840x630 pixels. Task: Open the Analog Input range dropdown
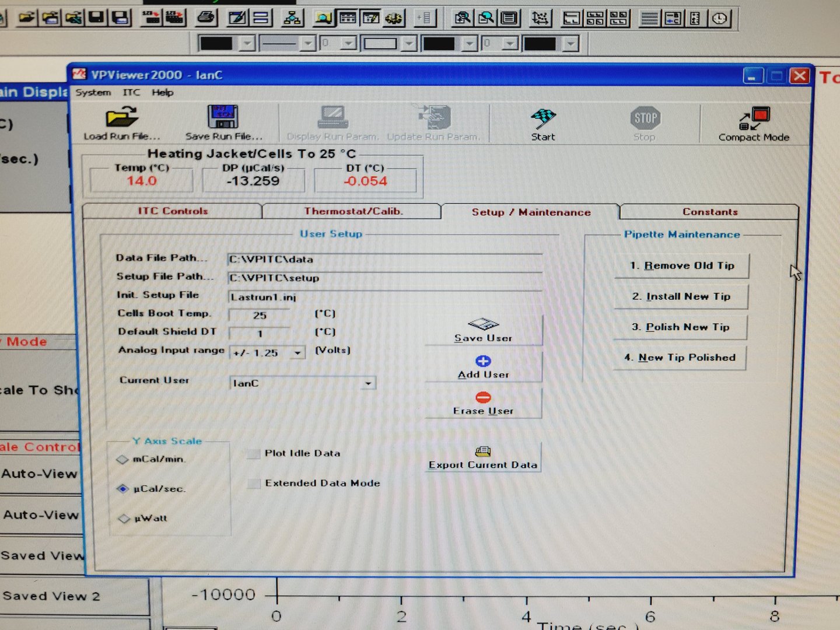coord(297,353)
